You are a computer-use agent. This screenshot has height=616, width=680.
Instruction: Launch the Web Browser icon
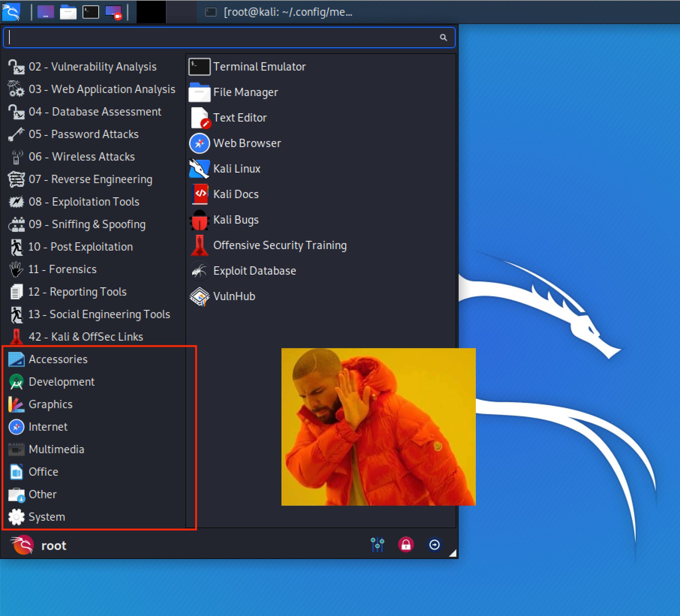coord(199,143)
